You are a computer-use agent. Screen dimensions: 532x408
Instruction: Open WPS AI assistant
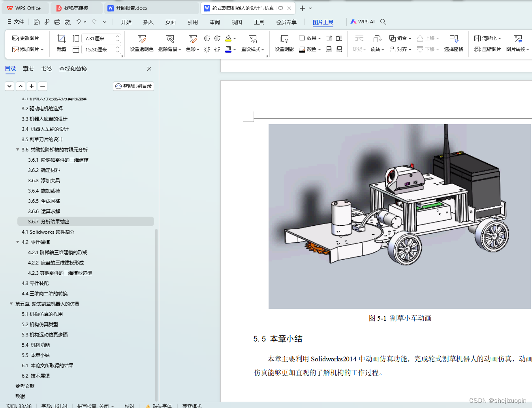point(363,22)
